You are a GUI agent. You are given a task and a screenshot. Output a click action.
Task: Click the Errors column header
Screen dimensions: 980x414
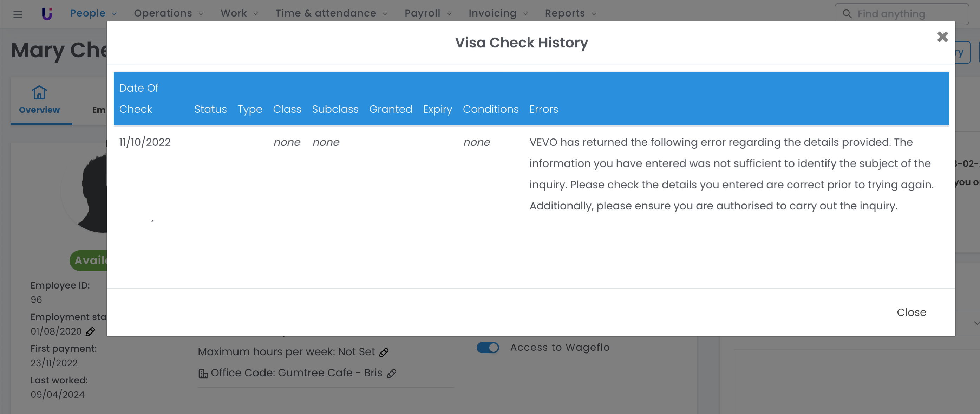pyautogui.click(x=544, y=109)
